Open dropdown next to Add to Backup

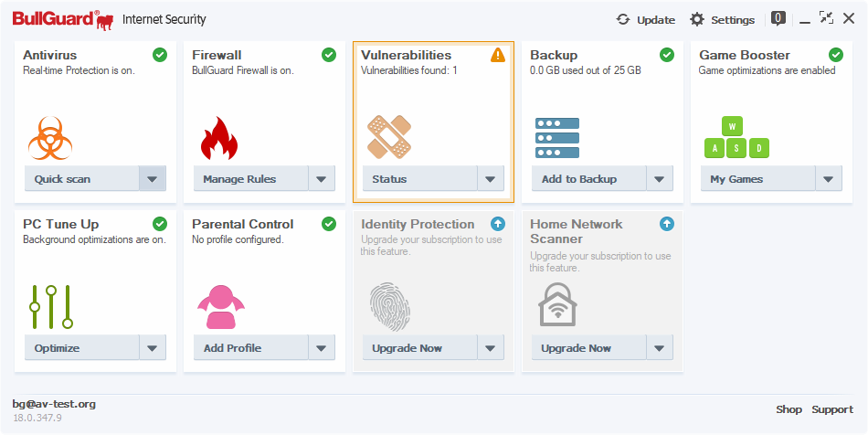tap(660, 179)
